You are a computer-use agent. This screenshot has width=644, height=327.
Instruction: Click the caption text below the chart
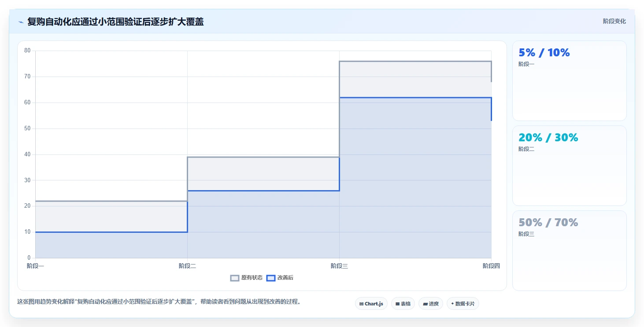159,302
